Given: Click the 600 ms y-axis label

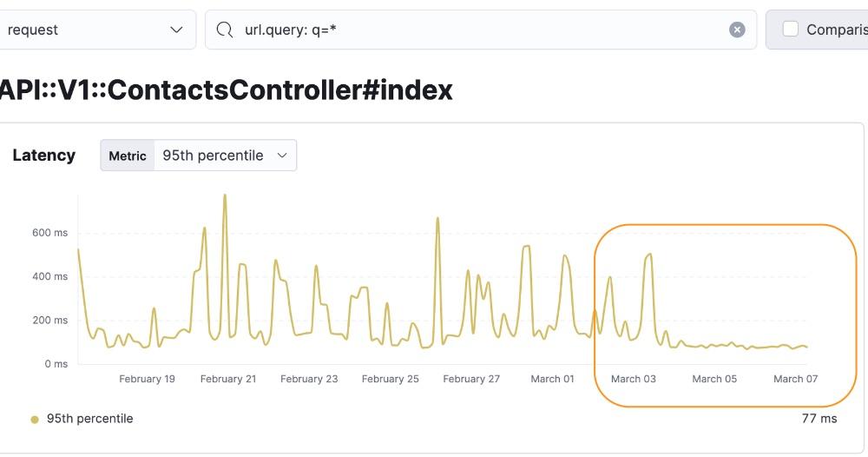Looking at the screenshot, I should (50, 233).
